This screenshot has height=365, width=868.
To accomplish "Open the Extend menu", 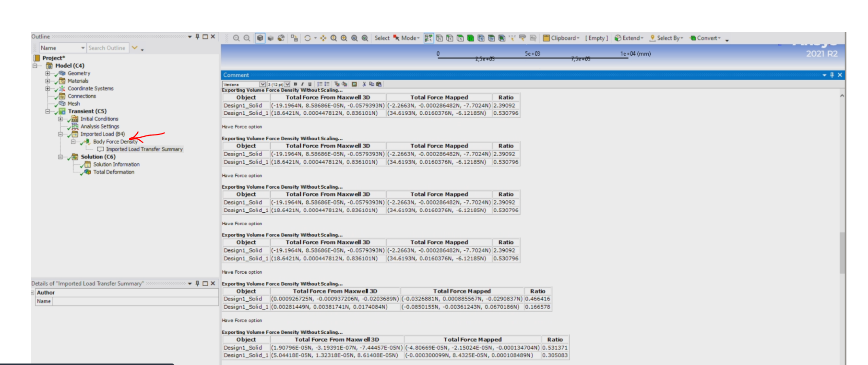I will tap(629, 38).
